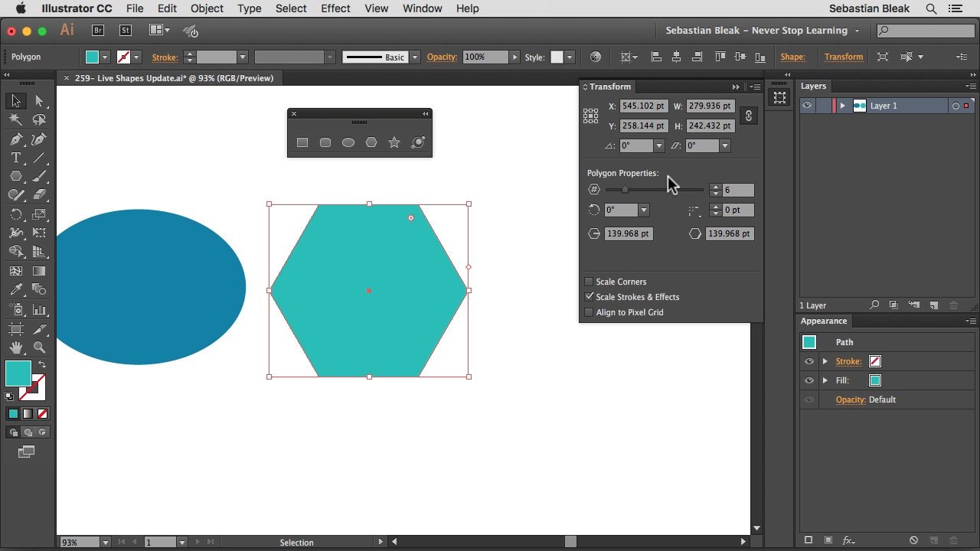Select the Magic Wand tool
This screenshot has width=980, height=551.
click(x=16, y=119)
